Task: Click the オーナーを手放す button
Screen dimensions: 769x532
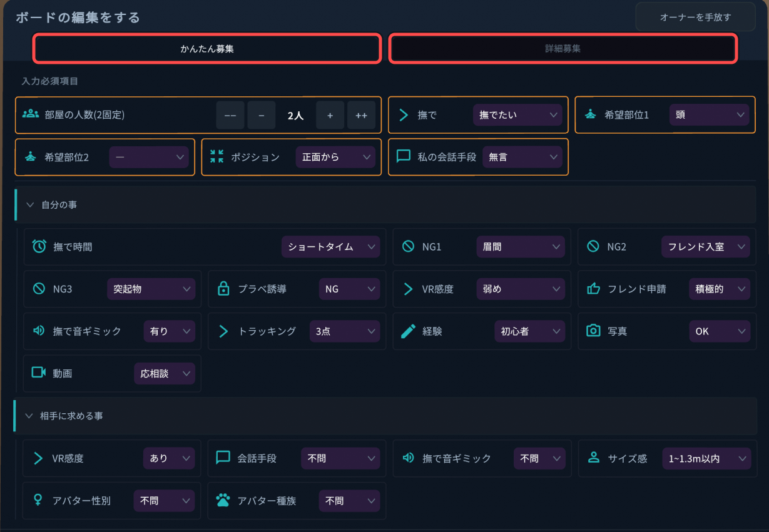Action: tap(695, 18)
